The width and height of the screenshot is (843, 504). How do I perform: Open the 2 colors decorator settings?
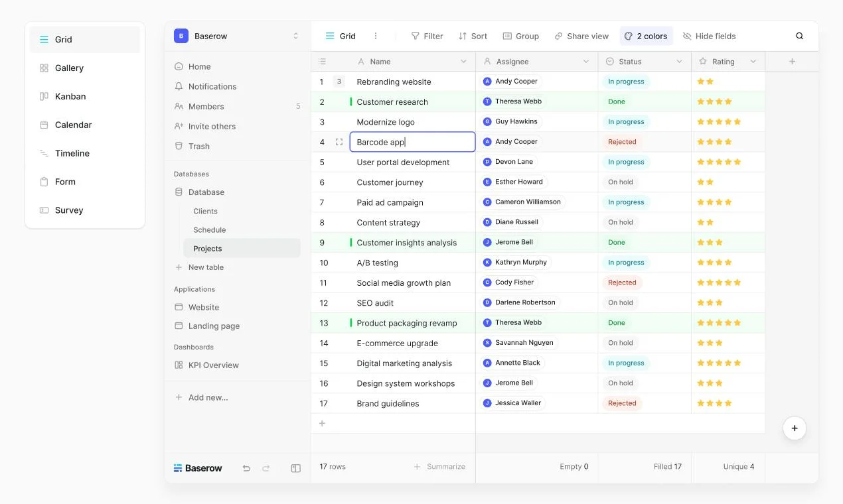point(646,36)
